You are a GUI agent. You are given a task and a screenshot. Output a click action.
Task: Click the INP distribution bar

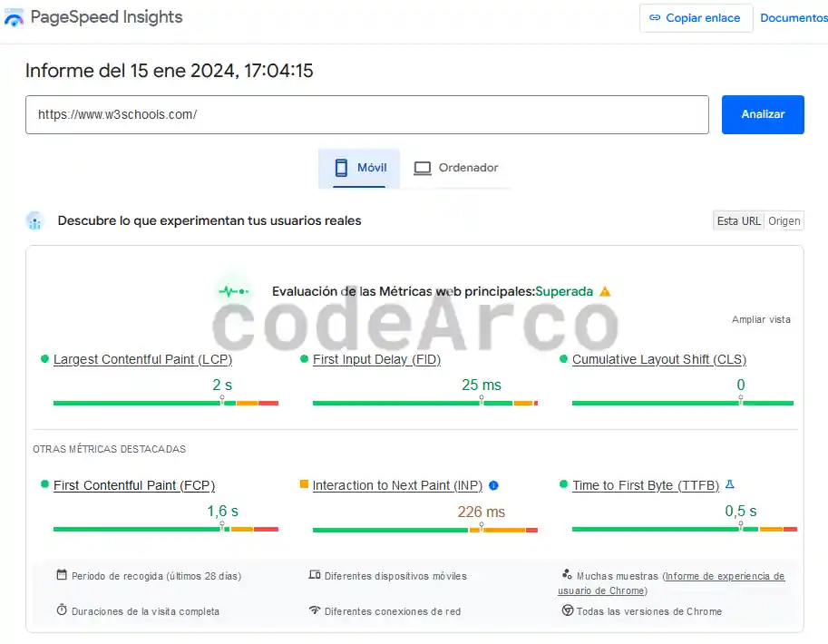(x=425, y=530)
